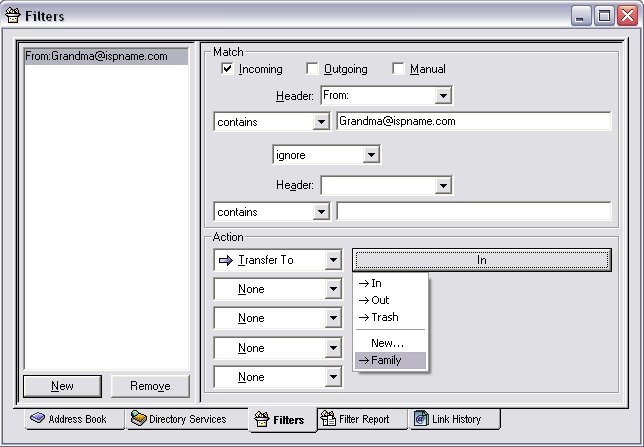Enable the Outgoing checkbox

313,69
